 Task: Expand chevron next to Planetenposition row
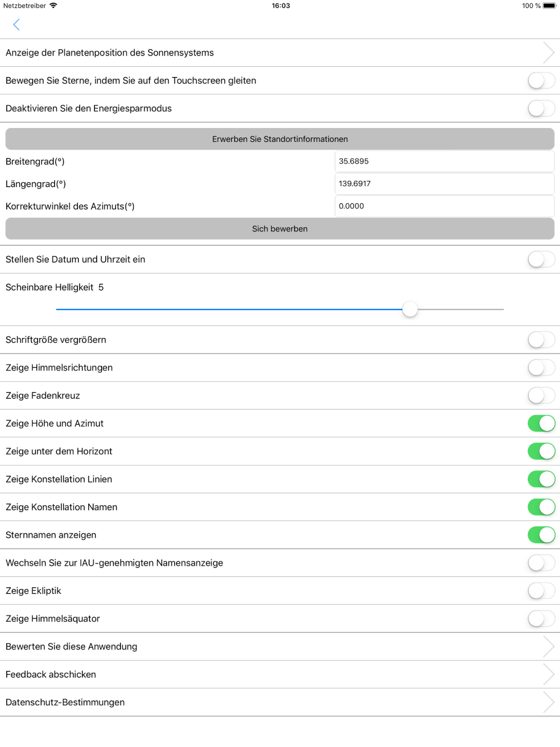pyautogui.click(x=549, y=53)
